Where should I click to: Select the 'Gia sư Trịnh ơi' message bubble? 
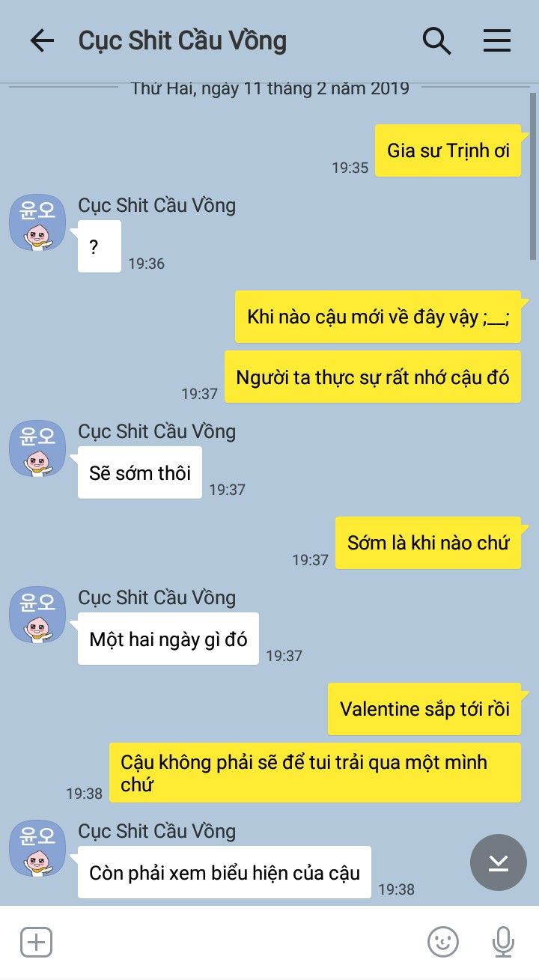point(448,150)
